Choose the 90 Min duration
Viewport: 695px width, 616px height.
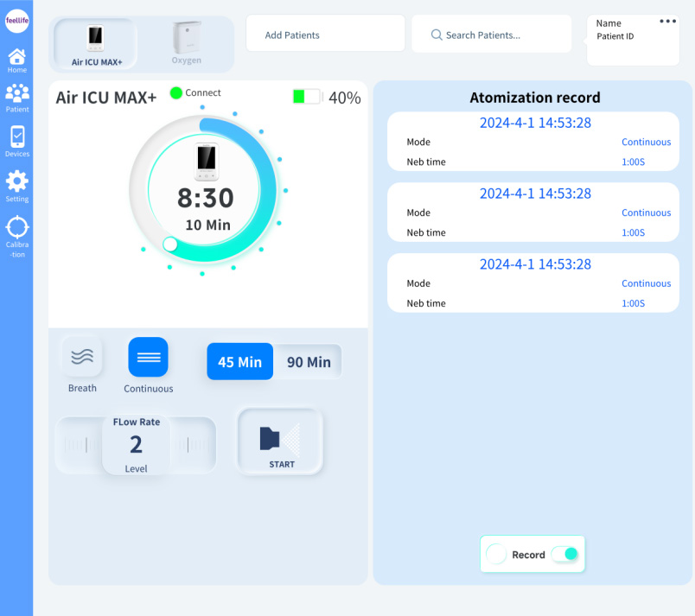(x=309, y=362)
